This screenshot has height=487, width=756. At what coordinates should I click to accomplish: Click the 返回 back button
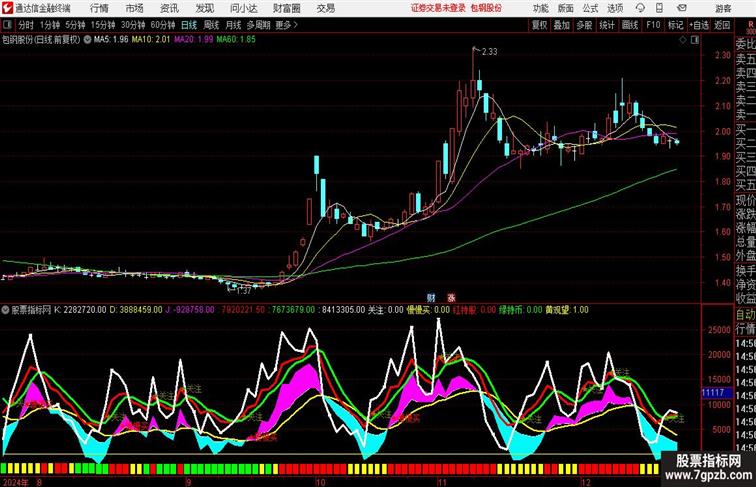point(722,25)
